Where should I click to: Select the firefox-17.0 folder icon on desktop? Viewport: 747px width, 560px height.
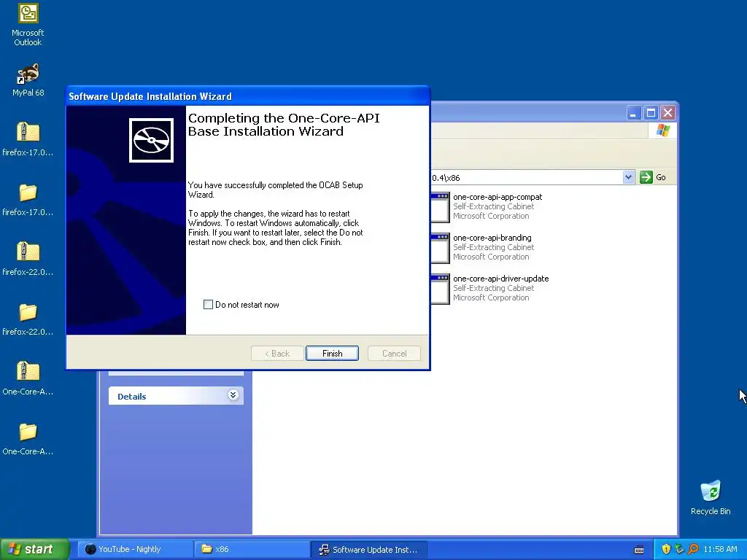click(x=28, y=192)
